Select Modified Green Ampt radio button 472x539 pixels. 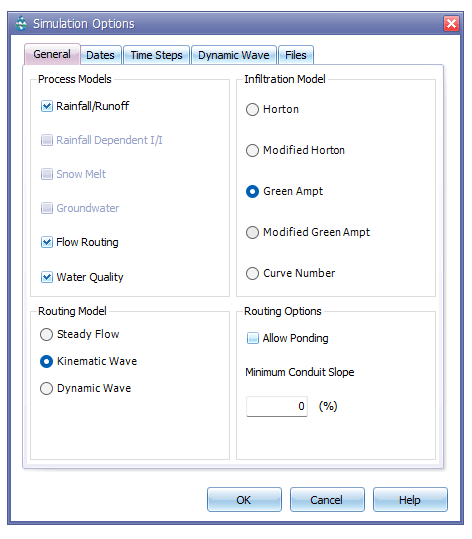(252, 232)
